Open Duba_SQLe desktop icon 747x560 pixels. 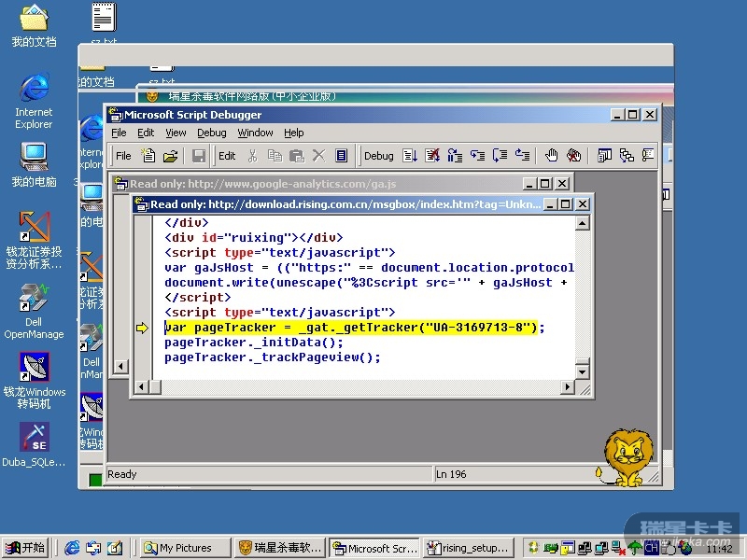(34, 444)
